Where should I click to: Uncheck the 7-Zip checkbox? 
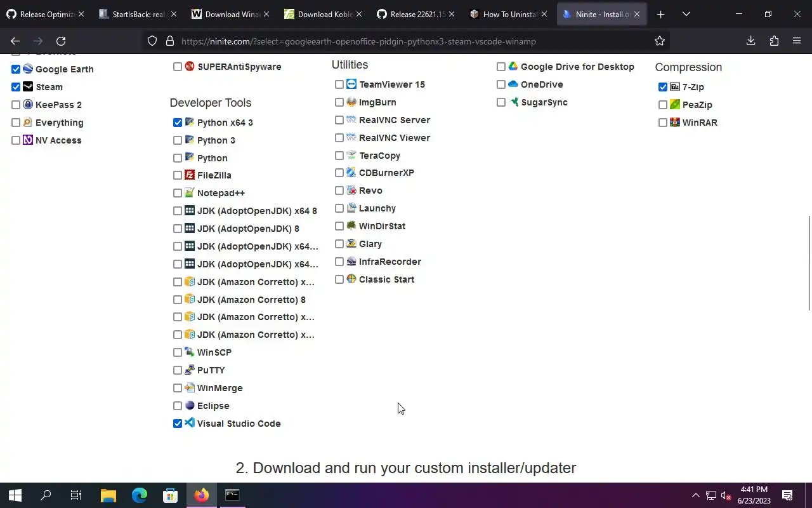pyautogui.click(x=663, y=87)
